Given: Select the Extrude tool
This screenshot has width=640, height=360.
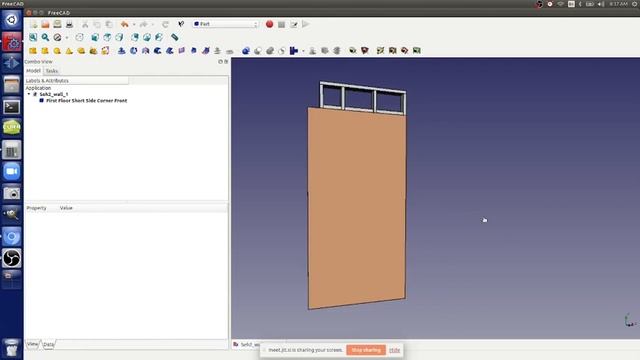Looking at the screenshot, I should pos(122,51).
